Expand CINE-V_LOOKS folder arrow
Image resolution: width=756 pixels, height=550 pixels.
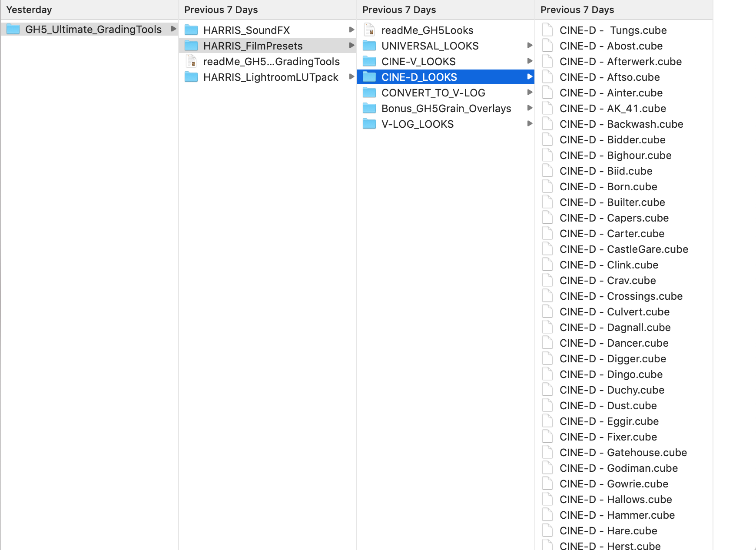[530, 61]
